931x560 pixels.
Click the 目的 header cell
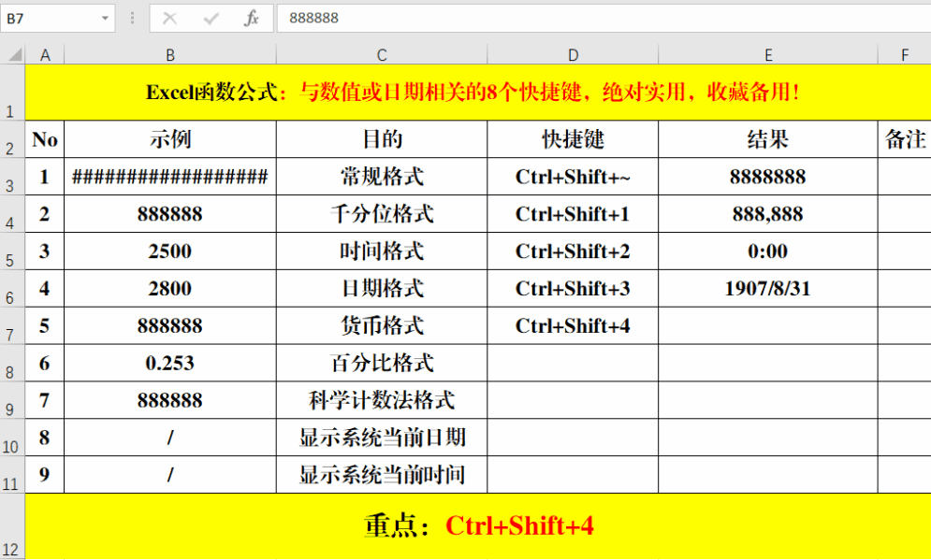click(x=382, y=139)
